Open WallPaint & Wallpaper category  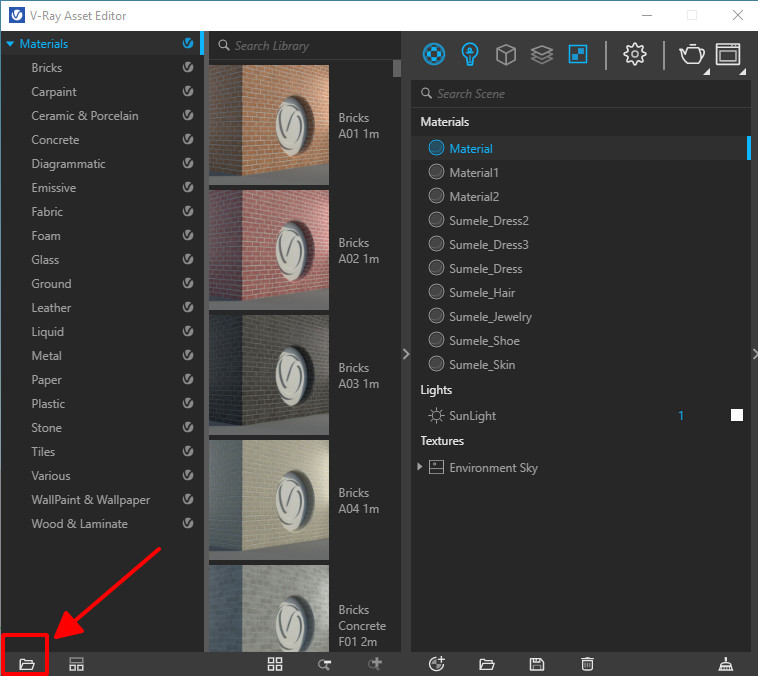(90, 500)
